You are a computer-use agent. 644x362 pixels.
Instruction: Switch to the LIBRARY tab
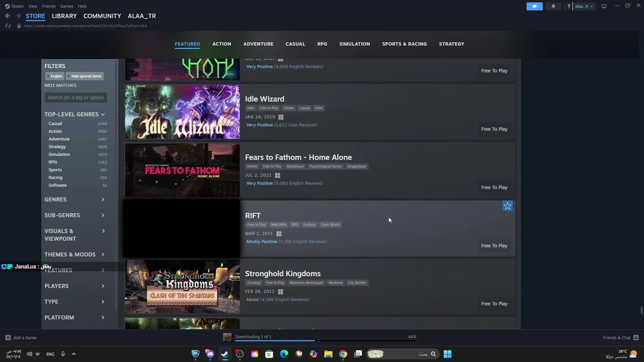64,16
